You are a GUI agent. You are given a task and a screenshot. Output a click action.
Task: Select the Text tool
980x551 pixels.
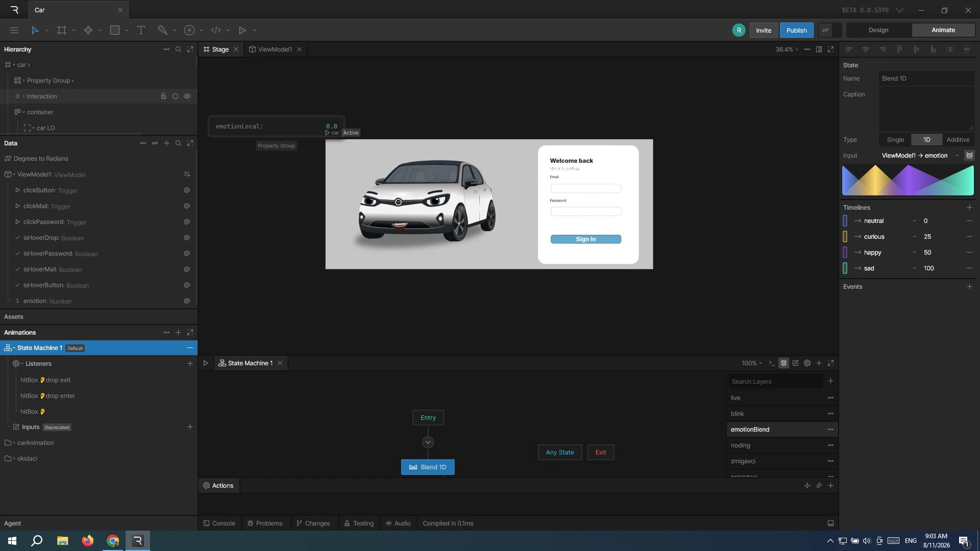point(141,30)
